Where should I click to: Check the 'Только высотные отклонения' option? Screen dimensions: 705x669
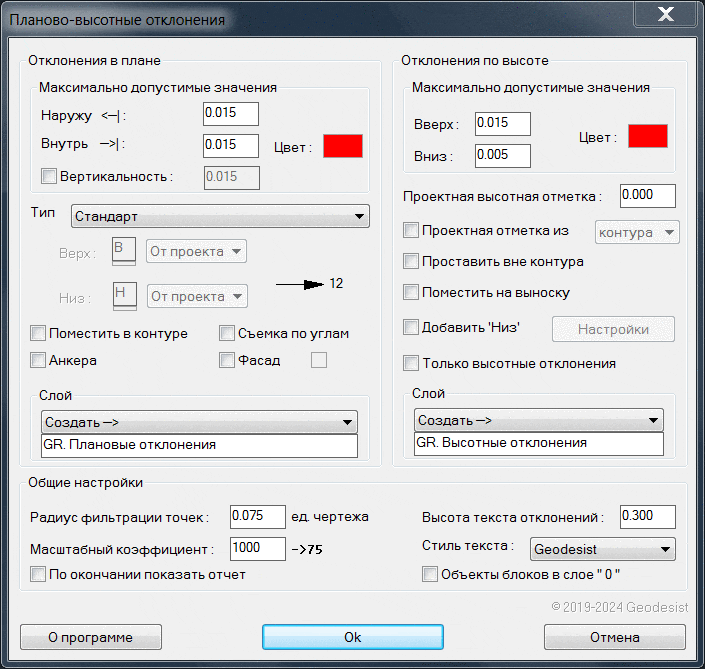pos(410,363)
